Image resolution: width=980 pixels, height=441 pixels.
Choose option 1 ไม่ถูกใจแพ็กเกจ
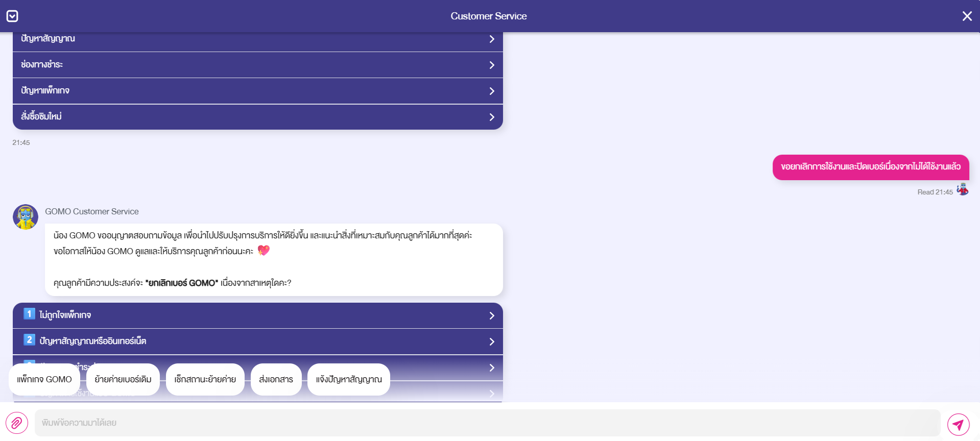pos(258,315)
